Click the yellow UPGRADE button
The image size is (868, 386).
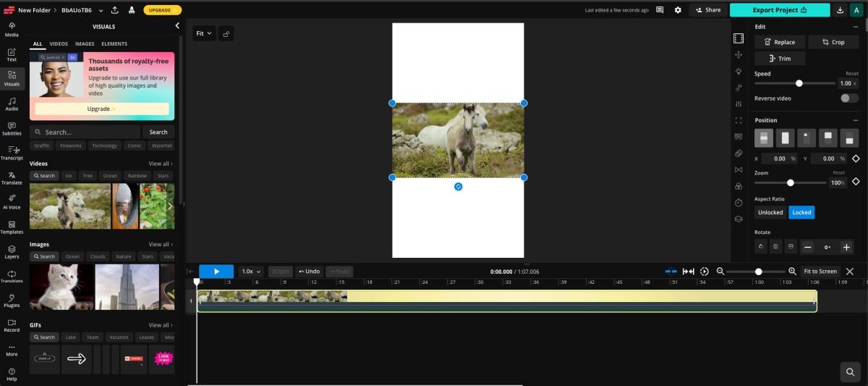click(x=163, y=10)
